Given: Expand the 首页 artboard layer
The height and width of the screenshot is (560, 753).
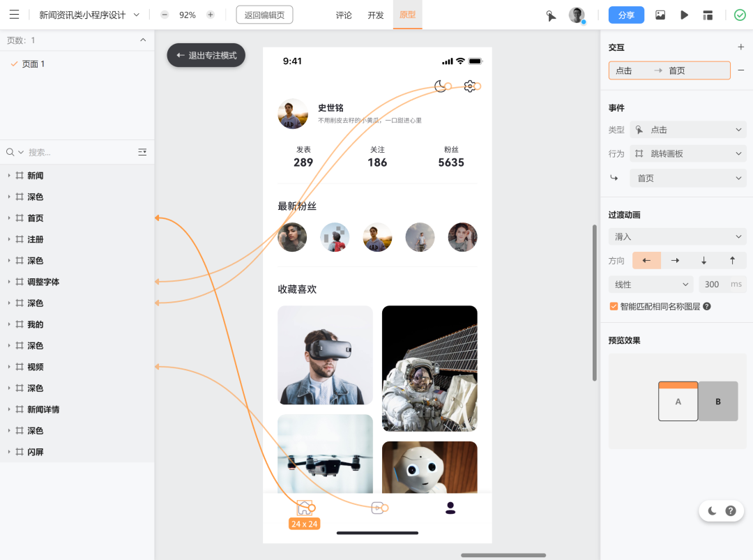Looking at the screenshot, I should click(x=8, y=218).
